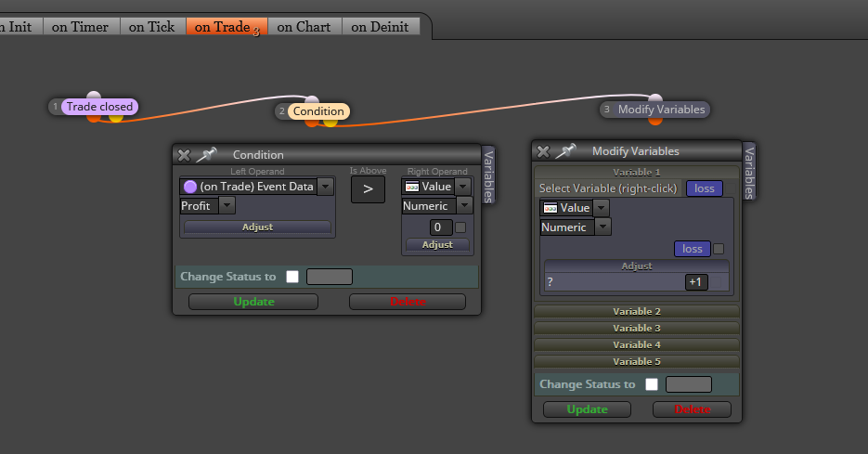
Task: Open Variables side tab on Condition panel
Action: 489,175
